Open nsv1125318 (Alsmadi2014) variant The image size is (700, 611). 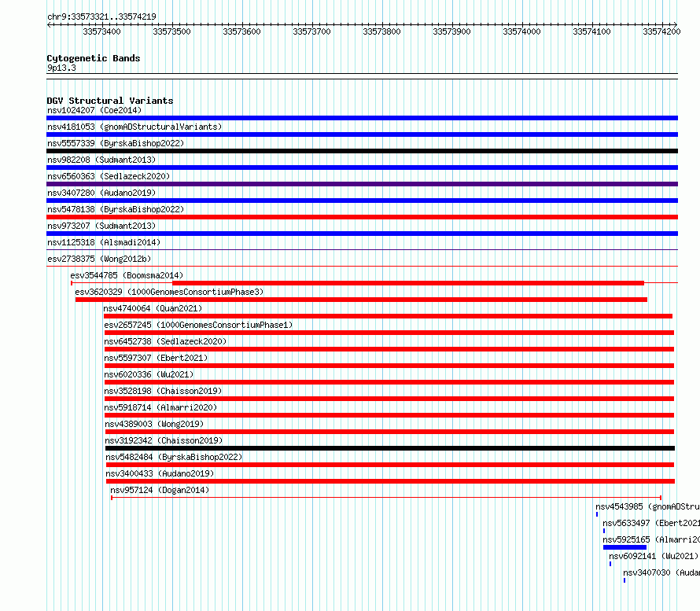104,242
